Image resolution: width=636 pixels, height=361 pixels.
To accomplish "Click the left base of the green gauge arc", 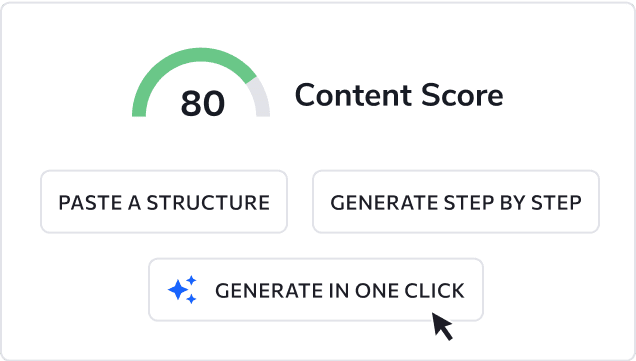I will tap(139, 112).
